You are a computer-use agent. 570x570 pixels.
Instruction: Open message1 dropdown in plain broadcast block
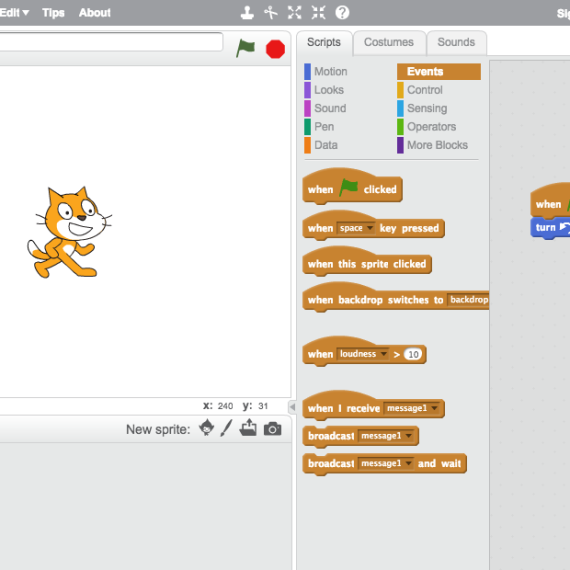386,436
